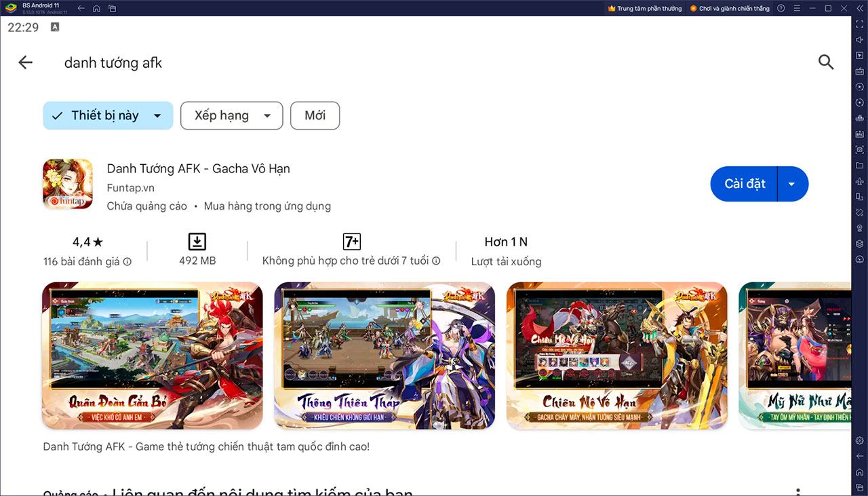The width and height of the screenshot is (868, 496).
Task: Click the 22:29 clock in the status bar
Action: (23, 27)
